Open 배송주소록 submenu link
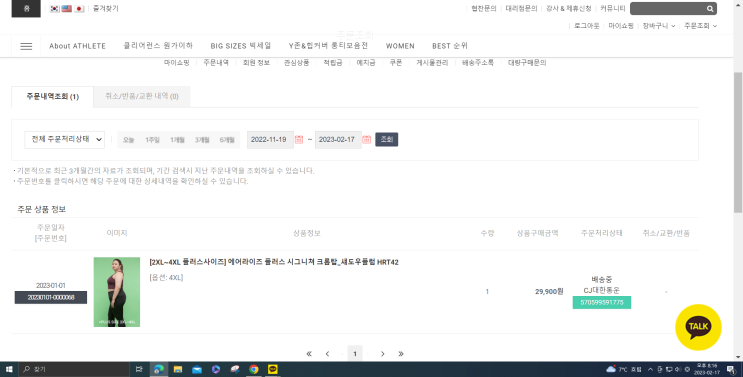Image resolution: width=743 pixels, height=377 pixels. click(x=478, y=63)
